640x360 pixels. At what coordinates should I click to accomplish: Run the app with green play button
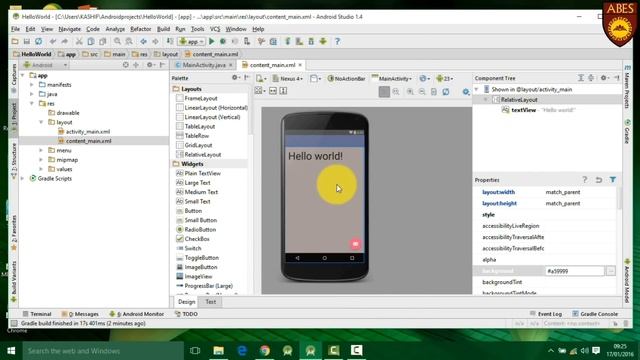tap(211, 41)
